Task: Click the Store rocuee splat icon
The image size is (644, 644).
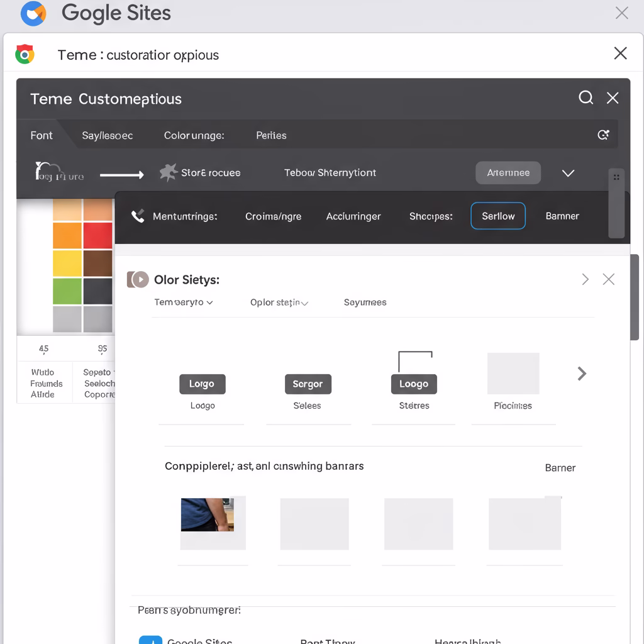Action: tap(168, 172)
